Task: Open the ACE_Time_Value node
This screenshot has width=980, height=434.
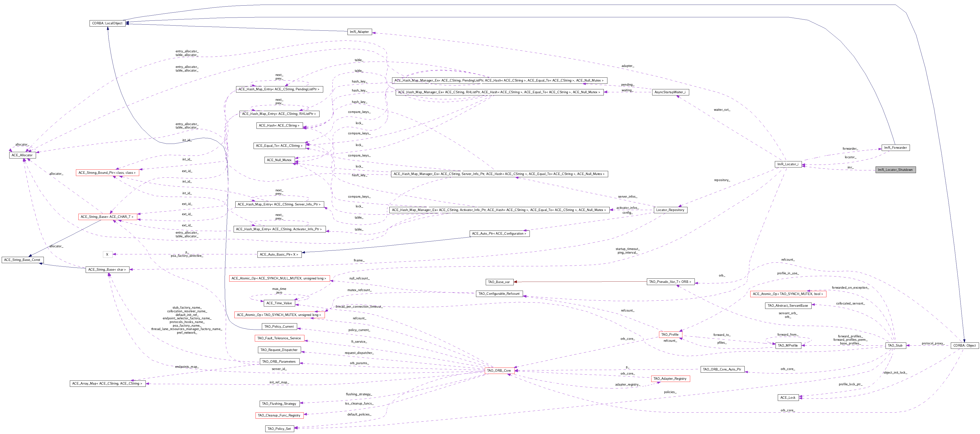Action: click(x=279, y=303)
